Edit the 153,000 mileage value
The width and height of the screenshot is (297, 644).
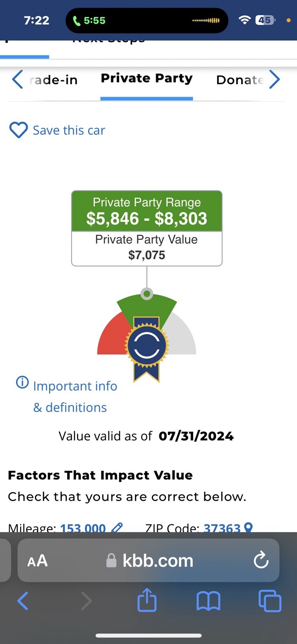pyautogui.click(x=83, y=528)
